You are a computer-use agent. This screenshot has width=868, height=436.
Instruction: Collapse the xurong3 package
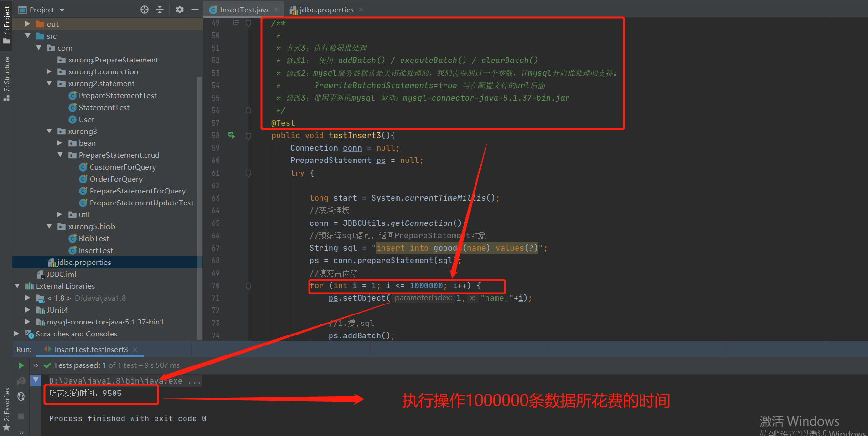coord(49,131)
